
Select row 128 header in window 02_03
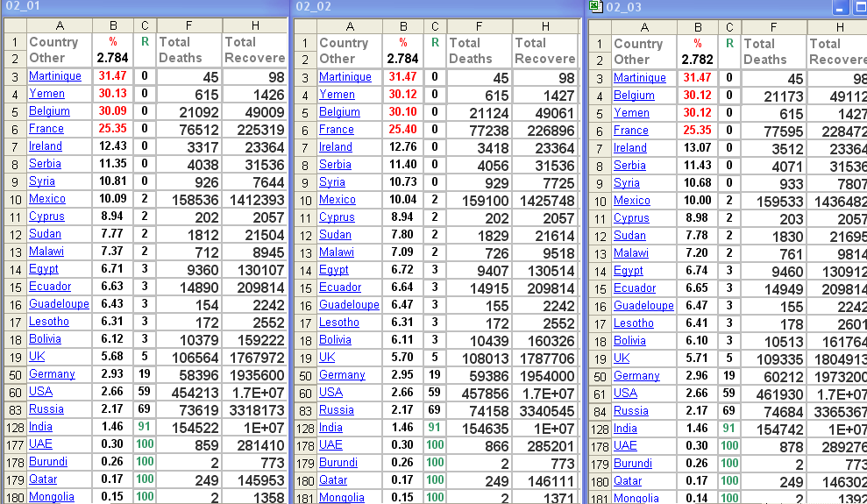click(x=600, y=429)
